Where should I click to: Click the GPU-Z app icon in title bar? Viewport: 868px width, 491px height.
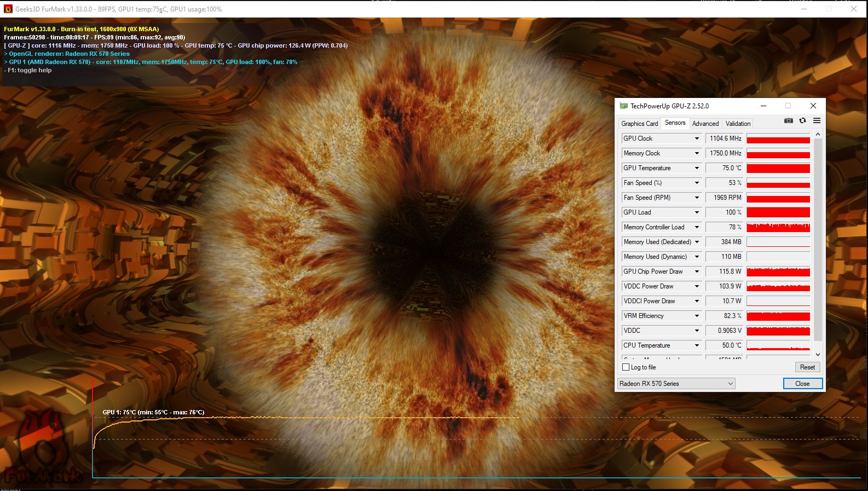(x=623, y=106)
